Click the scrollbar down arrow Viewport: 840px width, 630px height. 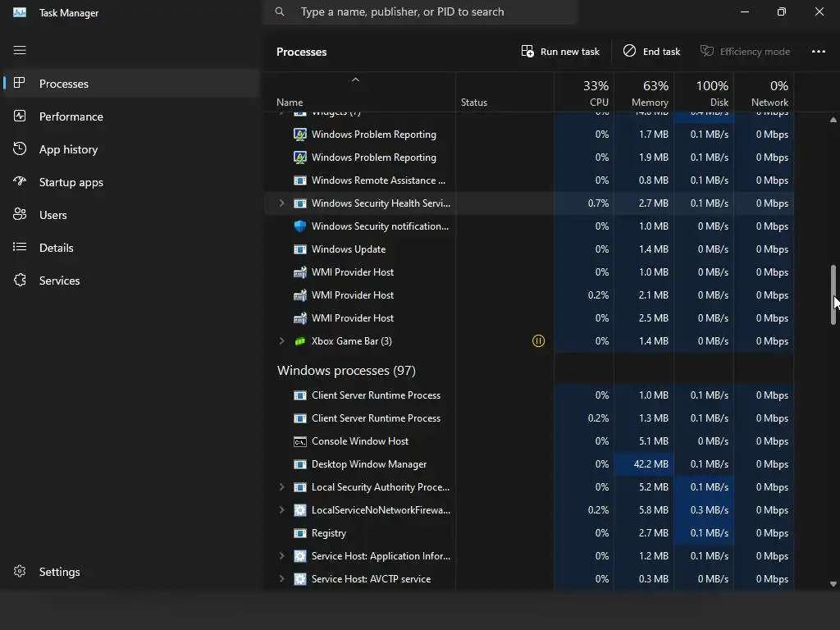(x=833, y=584)
